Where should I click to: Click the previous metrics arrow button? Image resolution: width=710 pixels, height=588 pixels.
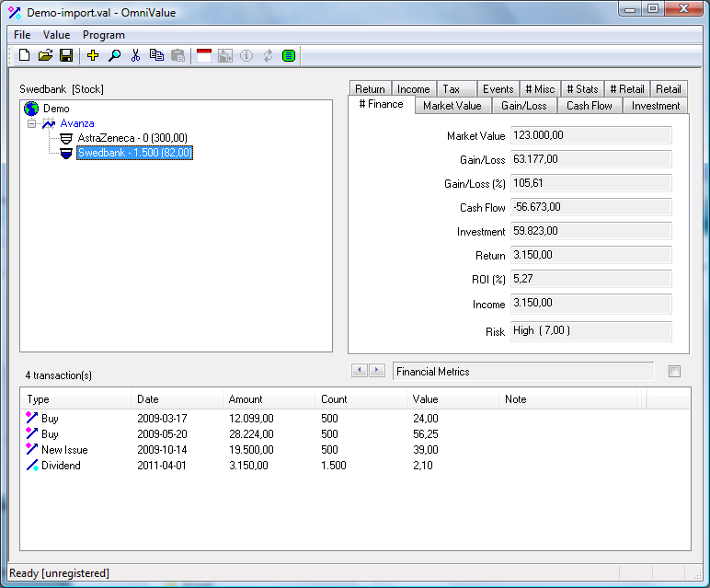click(360, 370)
